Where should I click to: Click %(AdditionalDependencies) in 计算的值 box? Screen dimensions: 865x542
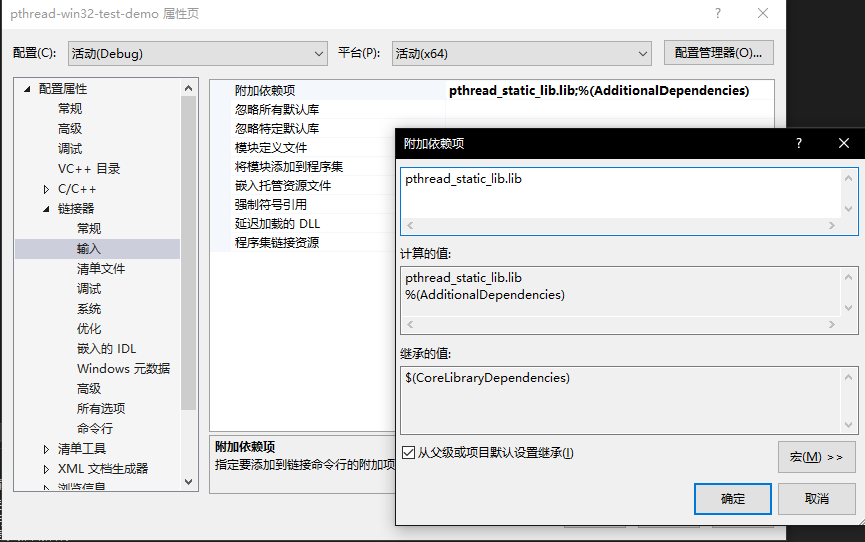(x=485, y=295)
